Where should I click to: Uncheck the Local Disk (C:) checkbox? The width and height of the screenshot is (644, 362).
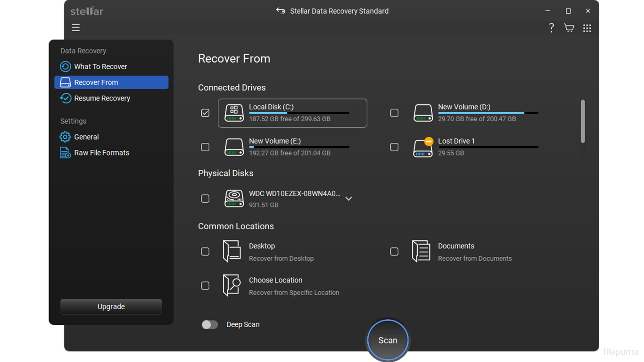coord(205,113)
